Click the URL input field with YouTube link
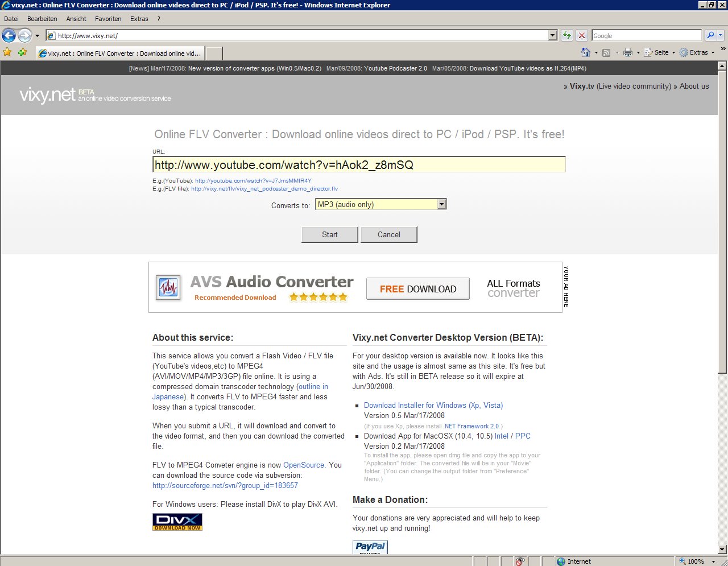The height and width of the screenshot is (566, 728). point(359,164)
